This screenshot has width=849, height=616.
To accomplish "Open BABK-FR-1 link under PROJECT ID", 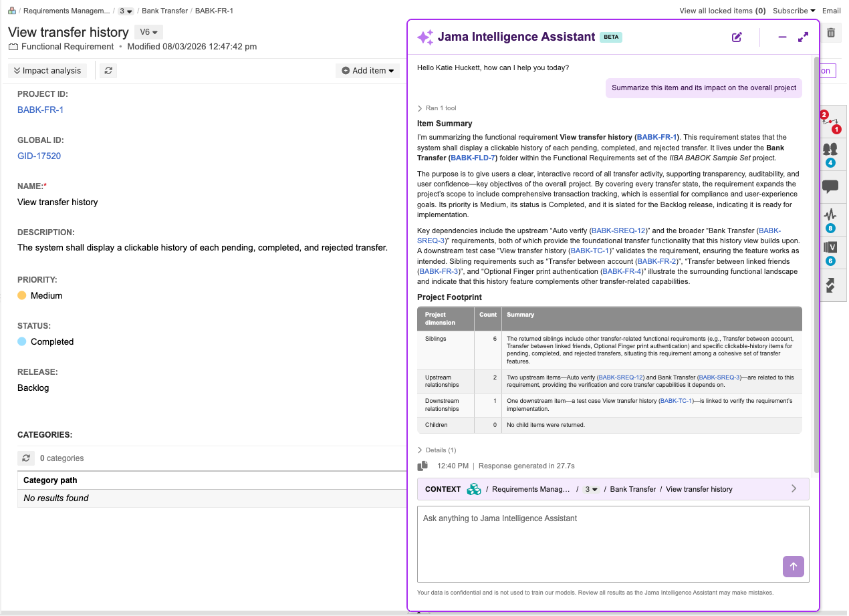I will (41, 110).
